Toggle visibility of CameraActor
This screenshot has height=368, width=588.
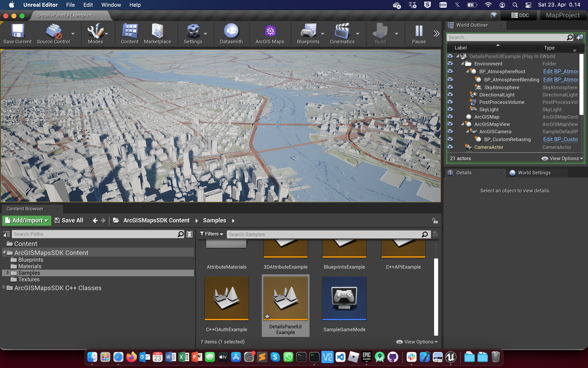pos(450,147)
